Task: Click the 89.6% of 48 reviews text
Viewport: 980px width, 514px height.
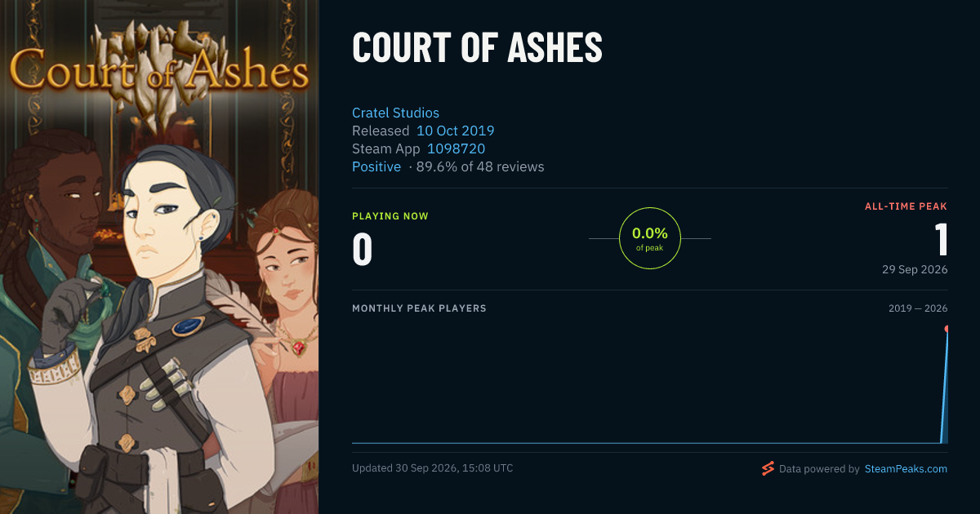Action: pyautogui.click(x=480, y=166)
